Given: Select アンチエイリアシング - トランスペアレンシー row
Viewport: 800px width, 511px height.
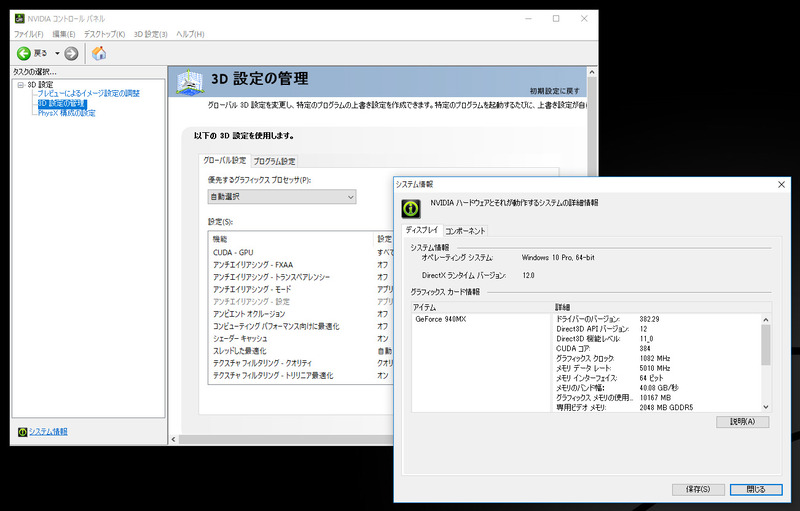Looking at the screenshot, I should click(x=301, y=277).
